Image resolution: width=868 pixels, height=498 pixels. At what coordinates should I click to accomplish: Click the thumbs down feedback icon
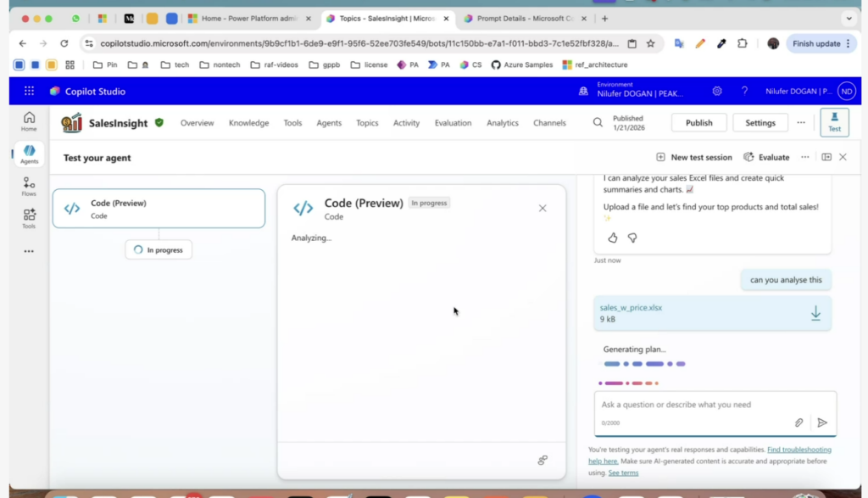(x=632, y=238)
